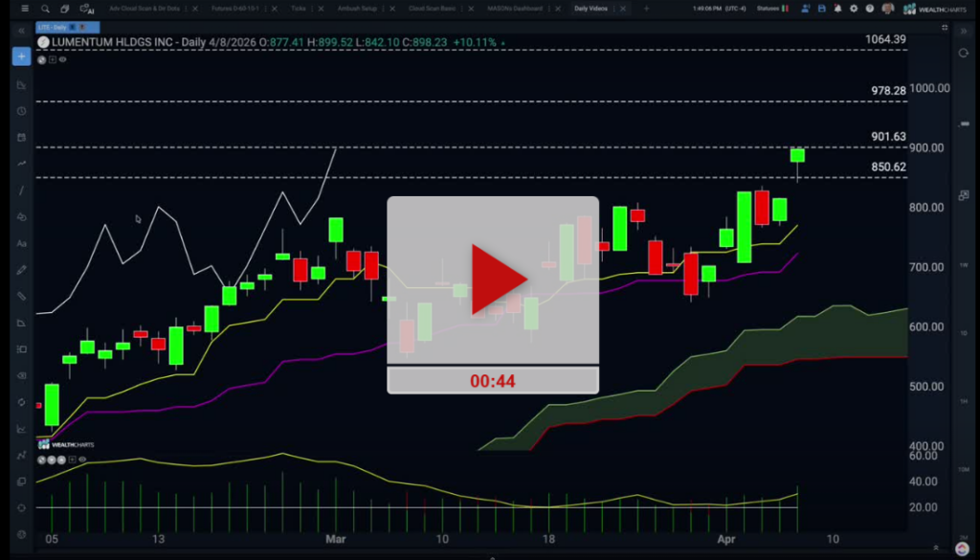
Task: Play the video with the red play button
Action: [x=493, y=280]
